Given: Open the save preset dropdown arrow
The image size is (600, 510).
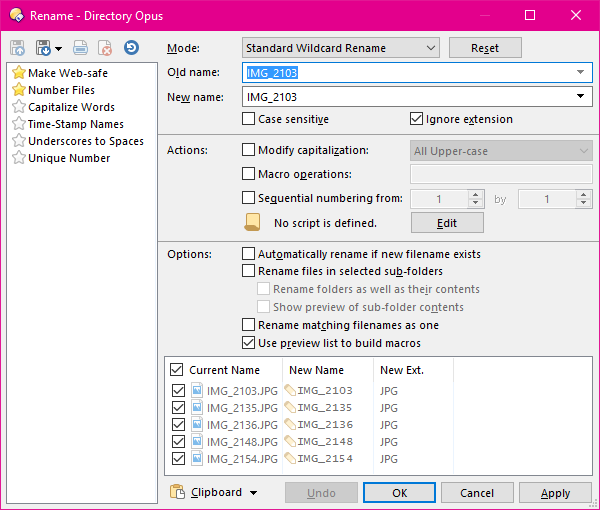Looking at the screenshot, I should point(59,48).
